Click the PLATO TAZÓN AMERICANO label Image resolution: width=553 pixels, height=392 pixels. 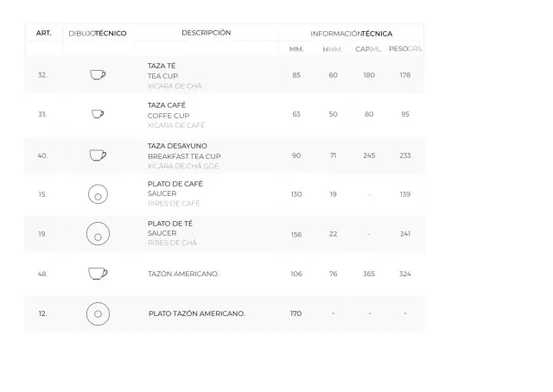pyautogui.click(x=197, y=313)
